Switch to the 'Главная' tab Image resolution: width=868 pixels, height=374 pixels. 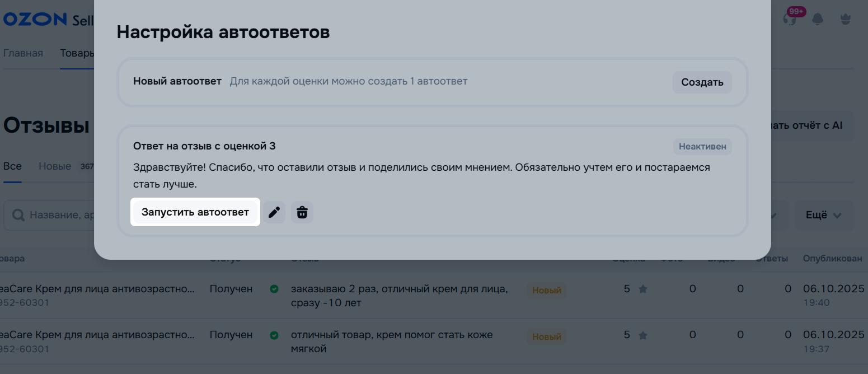[23, 53]
